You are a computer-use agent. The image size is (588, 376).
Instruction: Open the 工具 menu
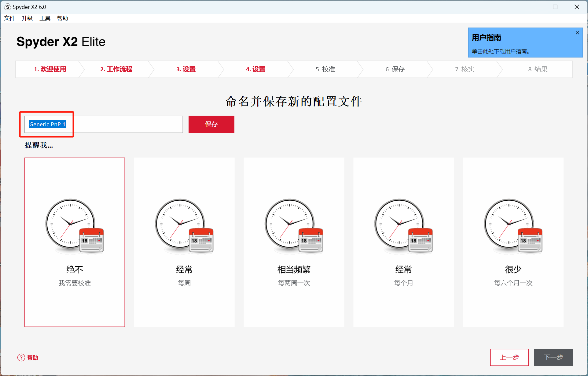(45, 18)
